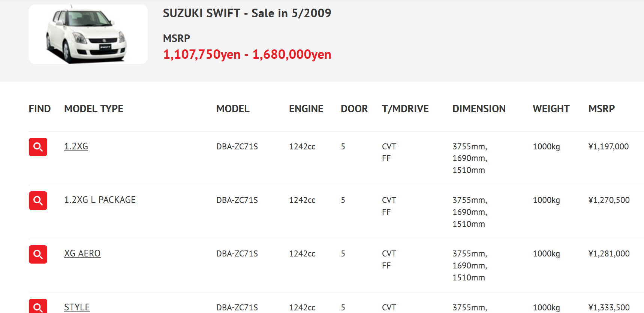Open the STYLE model link

click(x=77, y=307)
